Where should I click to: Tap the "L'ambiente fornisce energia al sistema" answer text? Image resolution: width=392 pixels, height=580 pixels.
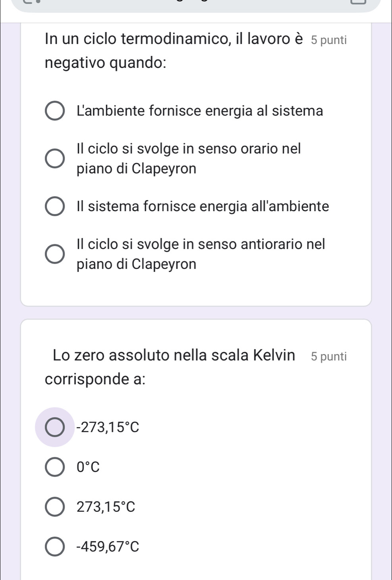coord(200,111)
